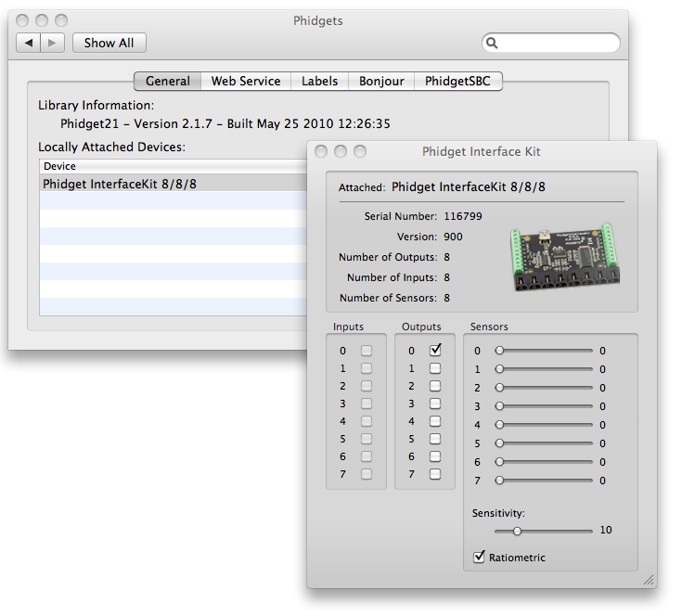Enable Output 4 checkbox
The width and height of the screenshot is (682, 616).
[435, 421]
